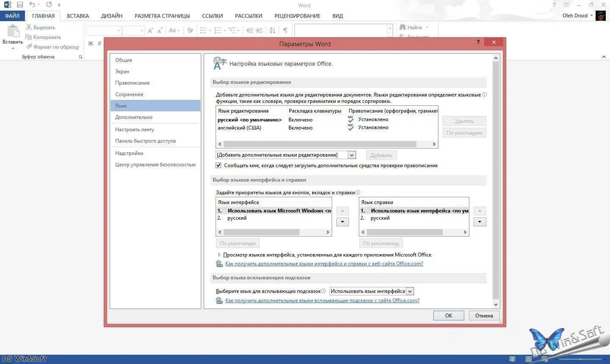Screen dimensions: 610x364
Task: Click the show paragraph marks icon
Action: point(286,30)
